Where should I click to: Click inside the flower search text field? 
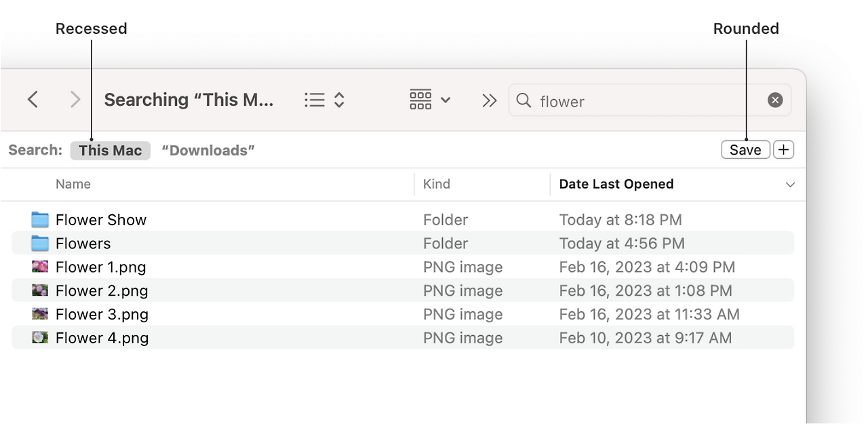click(x=644, y=101)
